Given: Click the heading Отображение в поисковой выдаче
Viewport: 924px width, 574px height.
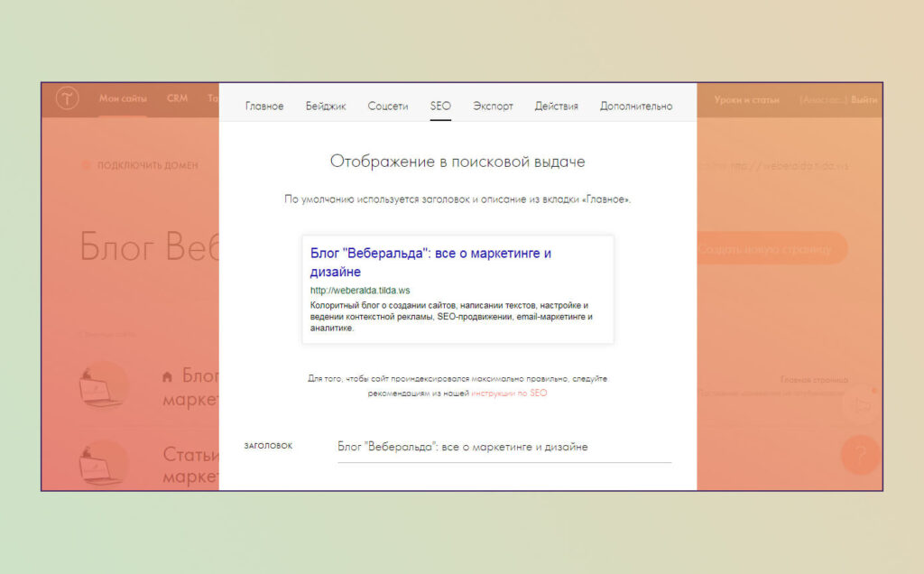Looking at the screenshot, I should [x=457, y=162].
